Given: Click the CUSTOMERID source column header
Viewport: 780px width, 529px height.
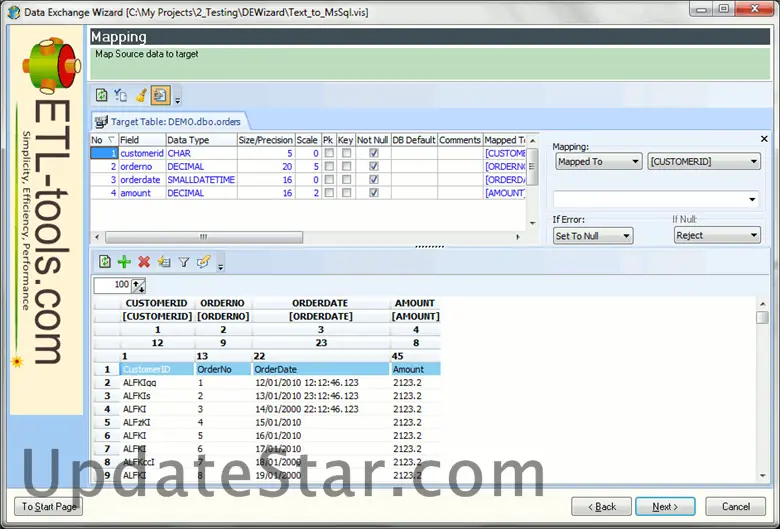Looking at the screenshot, I should [x=157, y=303].
